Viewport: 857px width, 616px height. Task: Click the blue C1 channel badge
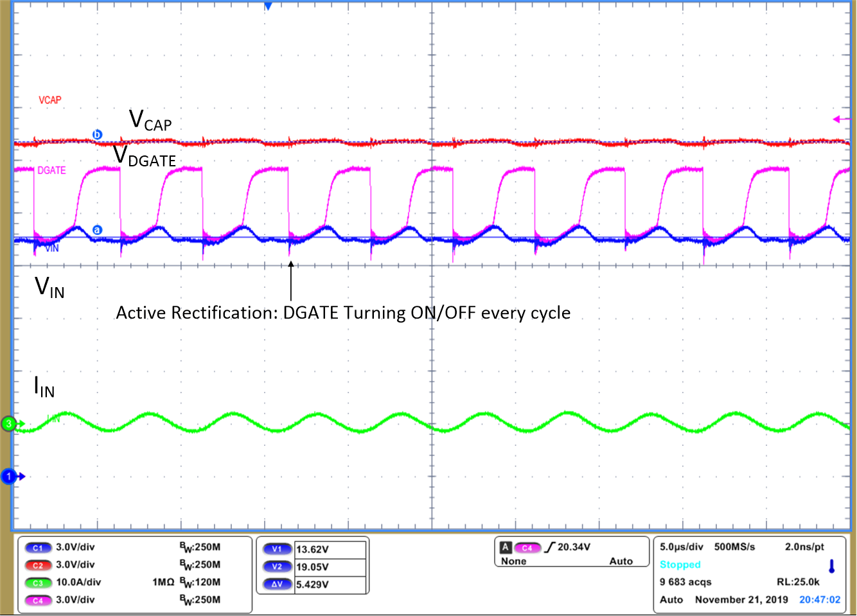click(38, 548)
